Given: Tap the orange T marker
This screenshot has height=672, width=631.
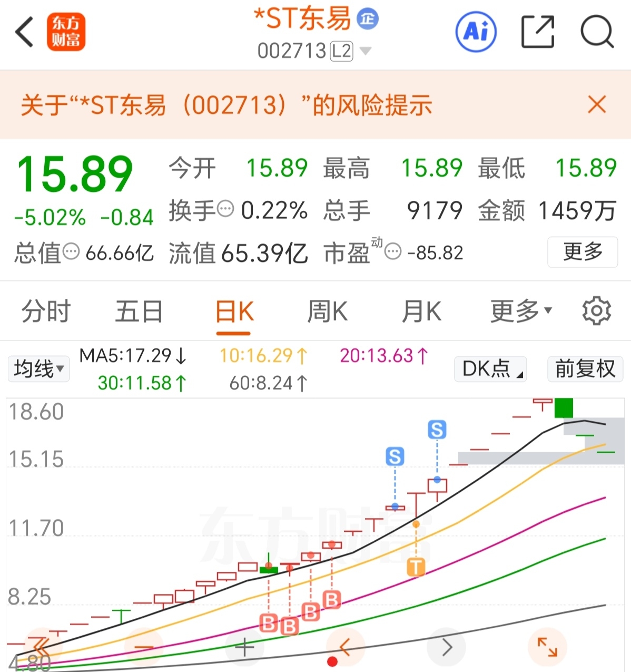Looking at the screenshot, I should 416,567.
